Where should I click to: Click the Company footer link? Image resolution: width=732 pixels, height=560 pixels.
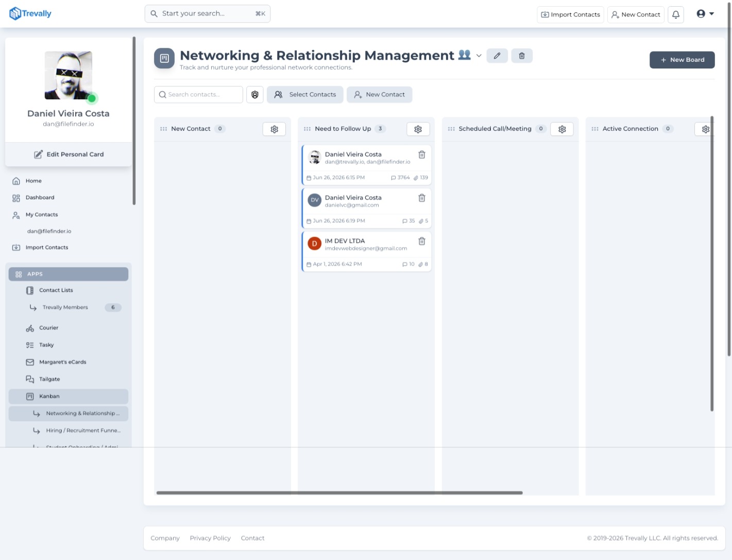point(165,538)
